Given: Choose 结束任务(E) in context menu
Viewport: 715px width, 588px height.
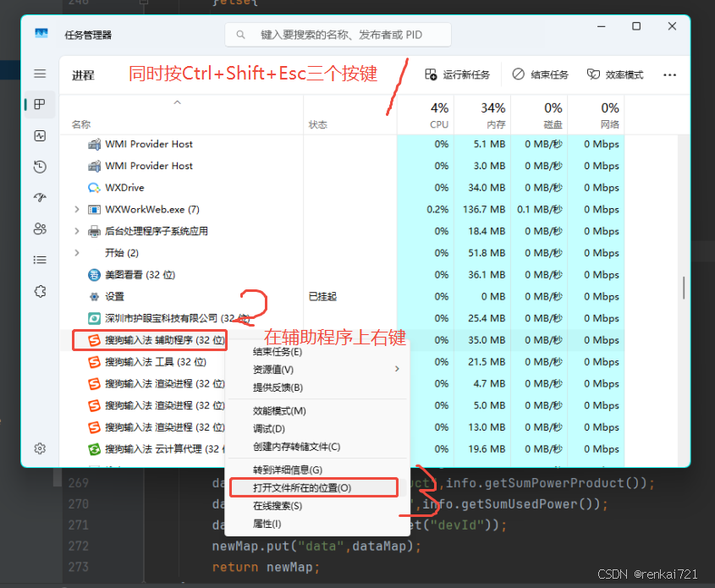Looking at the screenshot, I should pos(317,351).
